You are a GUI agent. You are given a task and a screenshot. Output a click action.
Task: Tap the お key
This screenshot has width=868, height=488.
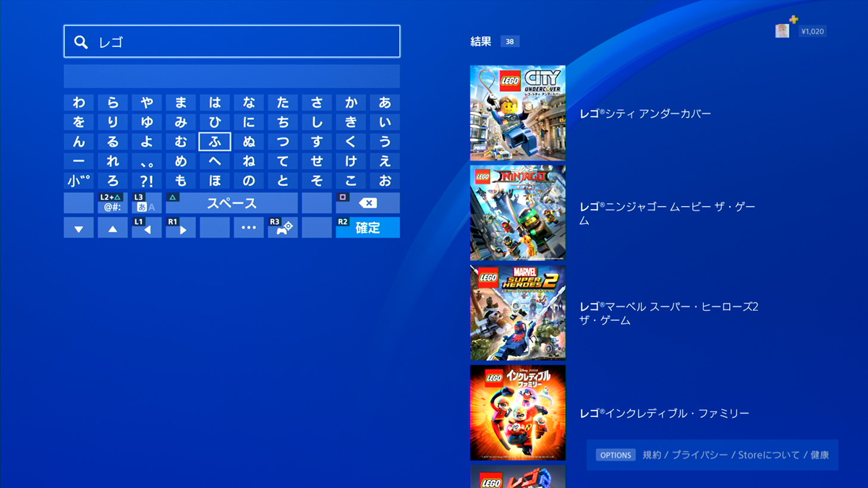click(x=385, y=181)
